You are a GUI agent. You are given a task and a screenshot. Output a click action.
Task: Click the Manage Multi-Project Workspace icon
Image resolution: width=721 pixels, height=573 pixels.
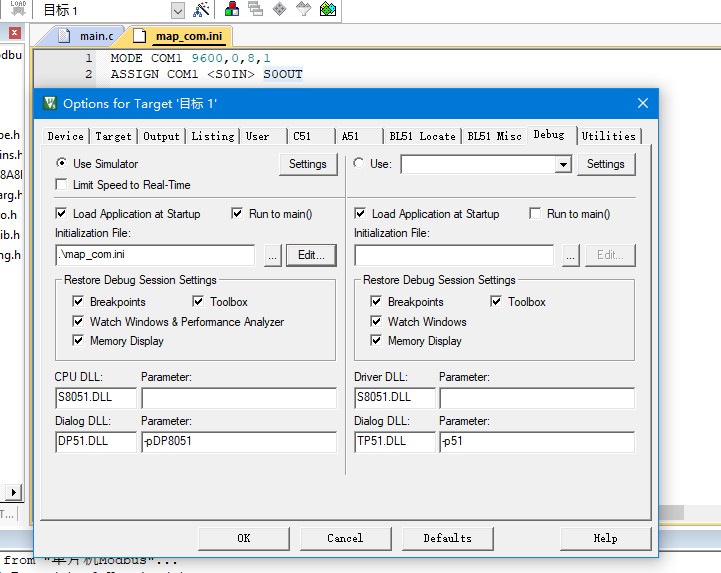pos(256,9)
